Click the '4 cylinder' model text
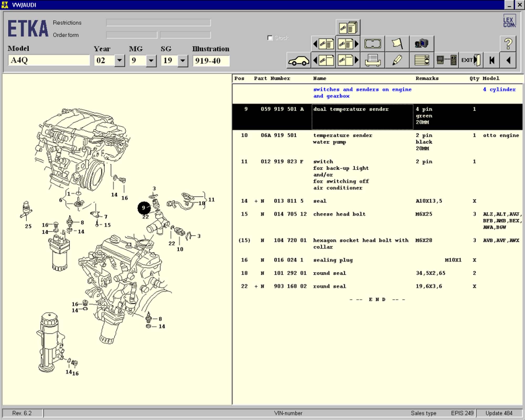Screen dimensions: 525x420 coord(499,90)
